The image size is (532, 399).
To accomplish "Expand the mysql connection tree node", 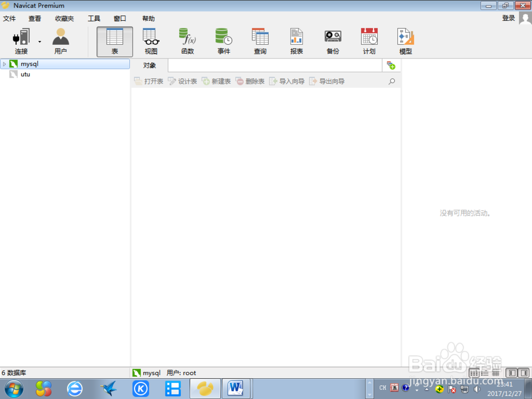I will pos(4,64).
